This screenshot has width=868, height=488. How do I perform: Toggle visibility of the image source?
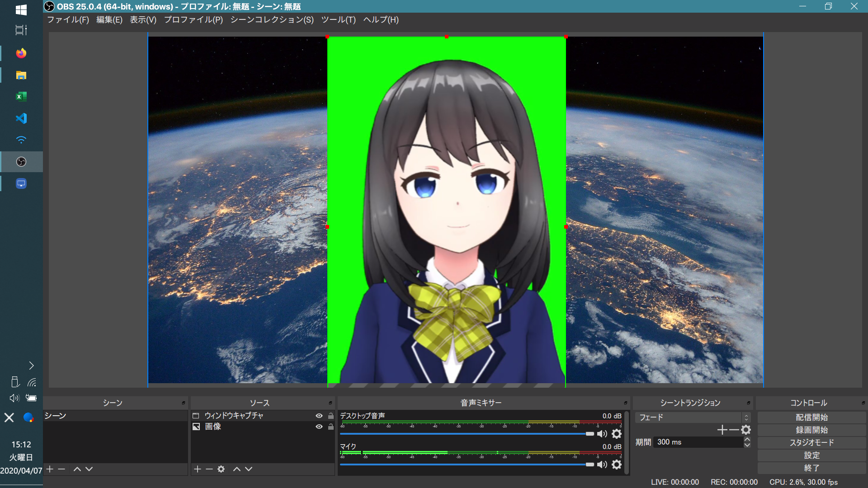pyautogui.click(x=319, y=427)
